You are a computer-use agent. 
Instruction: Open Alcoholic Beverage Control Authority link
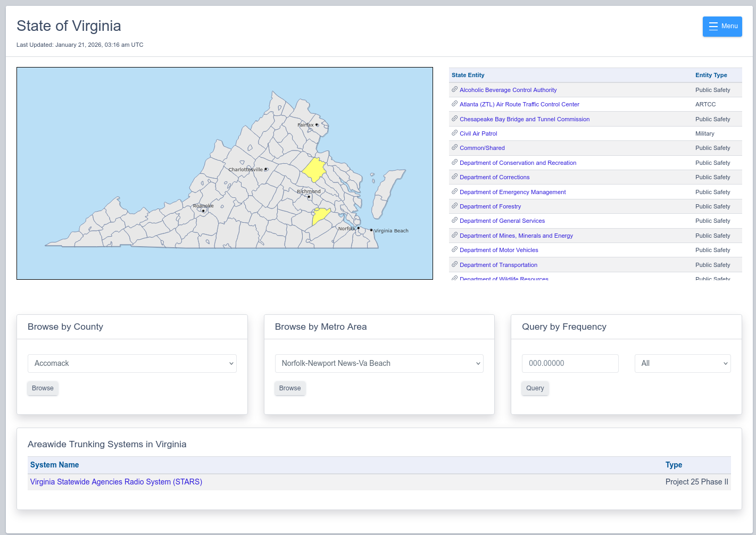click(x=508, y=90)
